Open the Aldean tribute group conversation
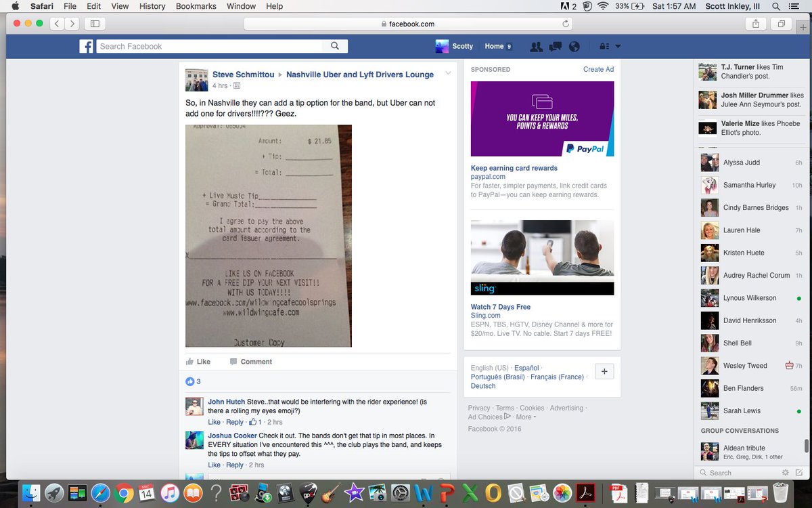 pyautogui.click(x=751, y=452)
